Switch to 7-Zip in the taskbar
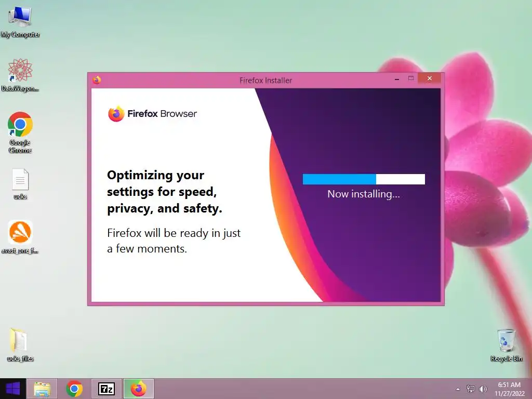Screen dimensions: 532x399 (107, 389)
